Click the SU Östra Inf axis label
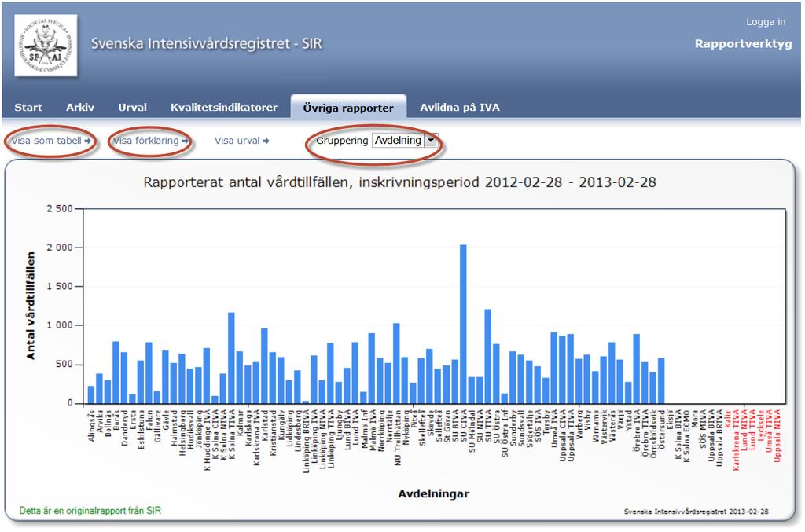Screen dimensions: 805x532 505,434
